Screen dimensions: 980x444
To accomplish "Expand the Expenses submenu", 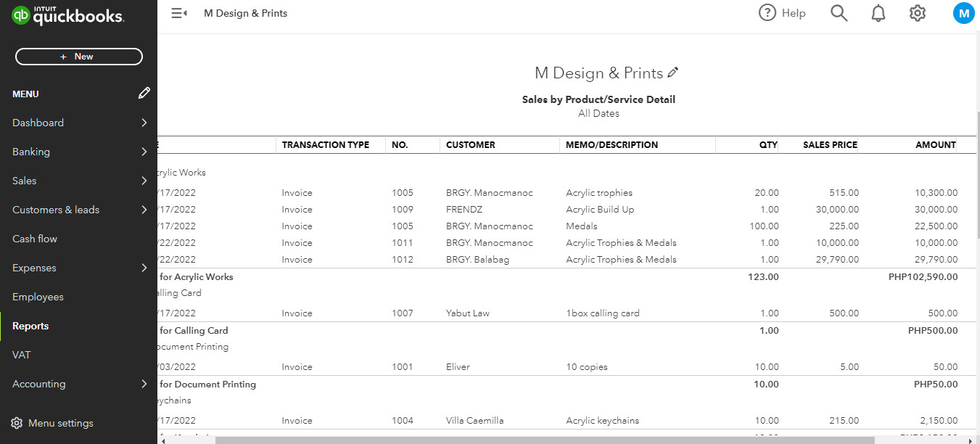I will 144,268.
